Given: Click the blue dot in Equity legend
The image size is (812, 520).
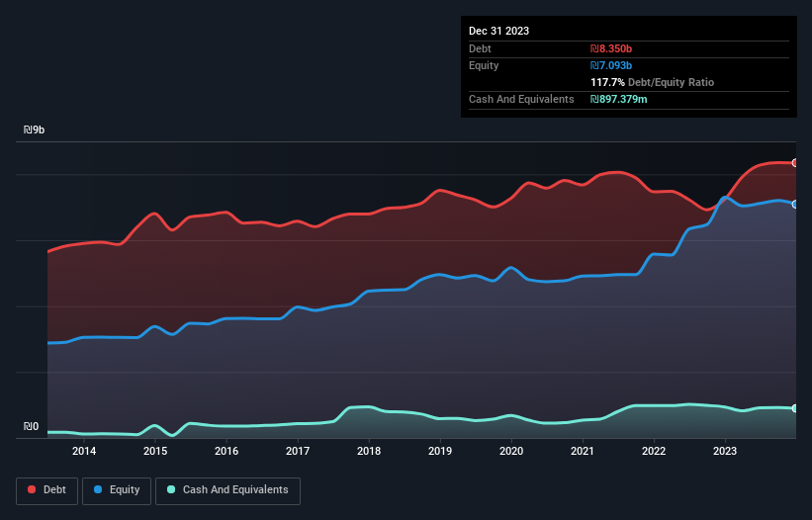Looking at the screenshot, I should pos(98,489).
